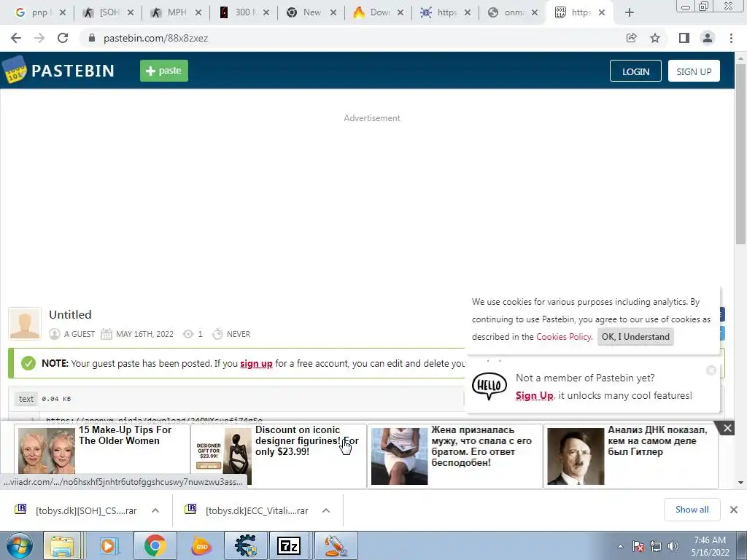The image size is (747, 560).
Task: Open the Windows Start menu
Action: click(x=18, y=545)
